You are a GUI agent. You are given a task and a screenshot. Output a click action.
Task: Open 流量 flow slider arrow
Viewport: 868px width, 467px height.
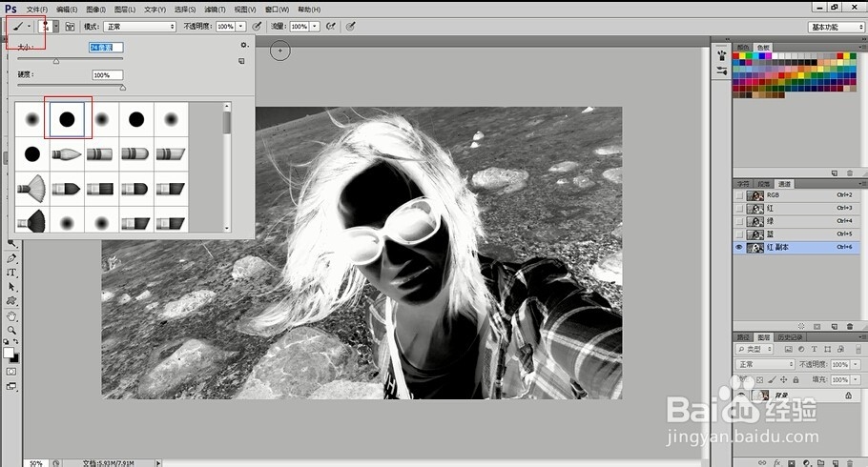[x=315, y=26]
